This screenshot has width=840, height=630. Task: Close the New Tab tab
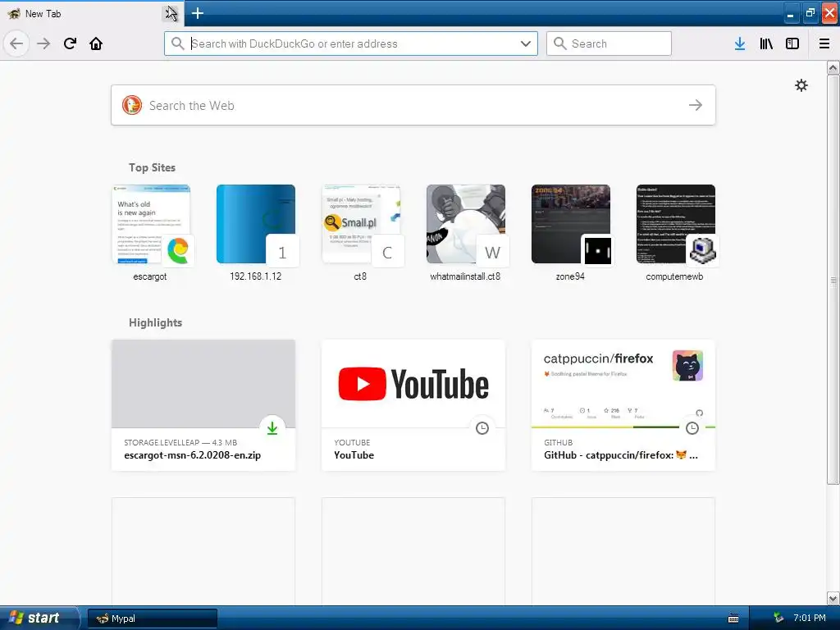point(171,13)
